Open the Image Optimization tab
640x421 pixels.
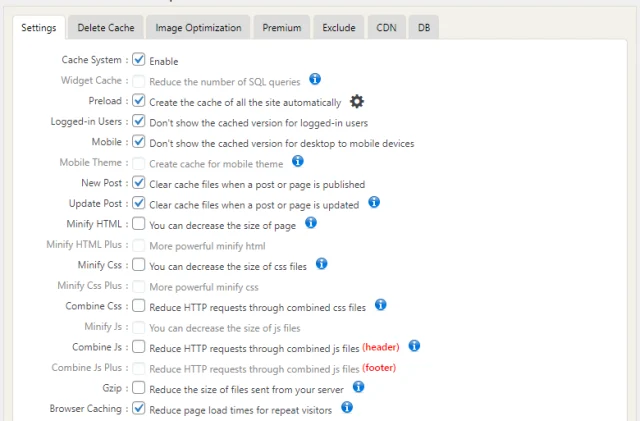(197, 28)
